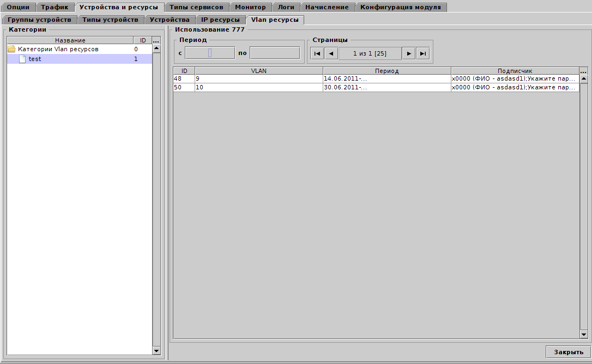Jump to last page of results
The image size is (592, 364).
(x=423, y=53)
